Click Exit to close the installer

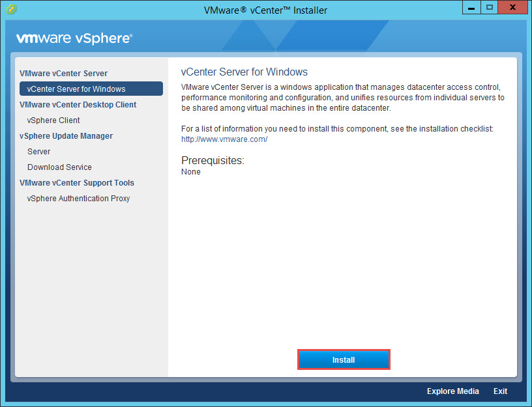[500, 391]
